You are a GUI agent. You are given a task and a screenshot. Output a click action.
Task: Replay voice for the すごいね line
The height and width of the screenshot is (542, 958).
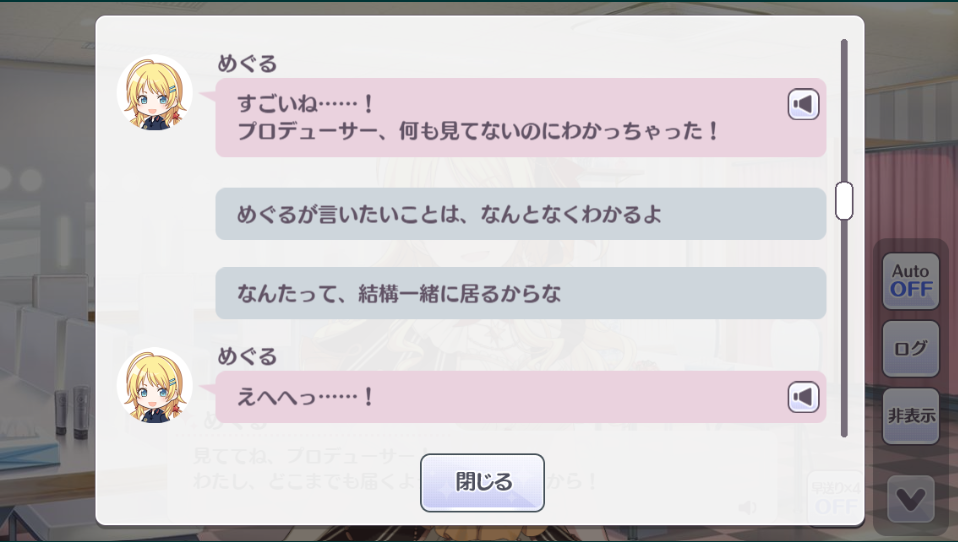(x=803, y=104)
